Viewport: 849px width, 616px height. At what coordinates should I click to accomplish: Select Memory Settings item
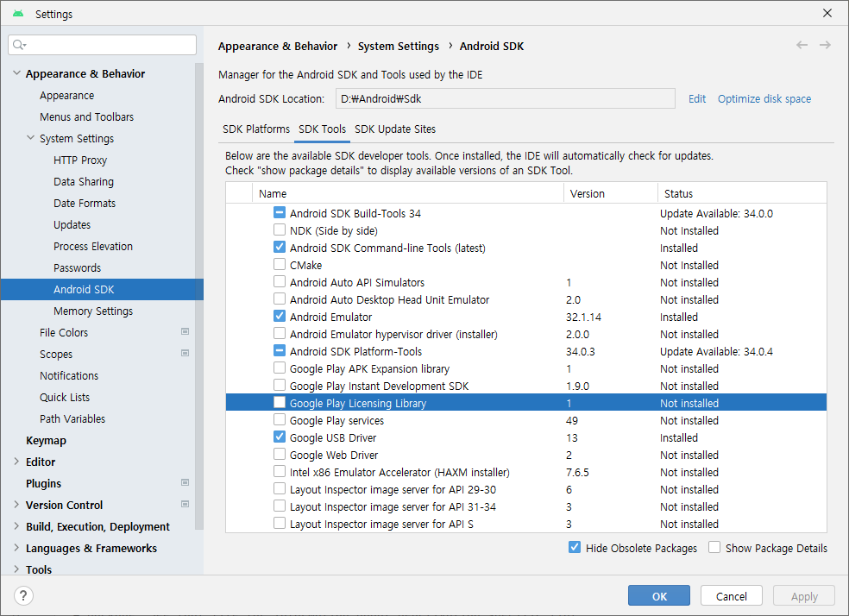tap(93, 311)
